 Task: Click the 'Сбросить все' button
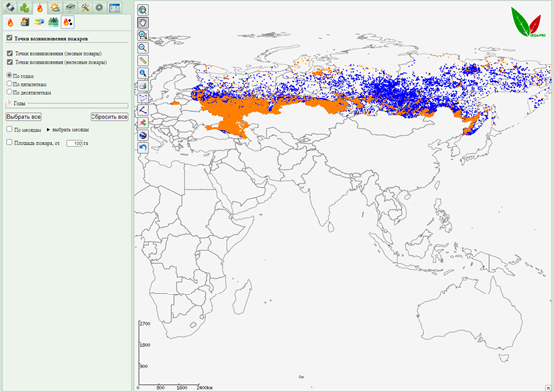(x=109, y=117)
